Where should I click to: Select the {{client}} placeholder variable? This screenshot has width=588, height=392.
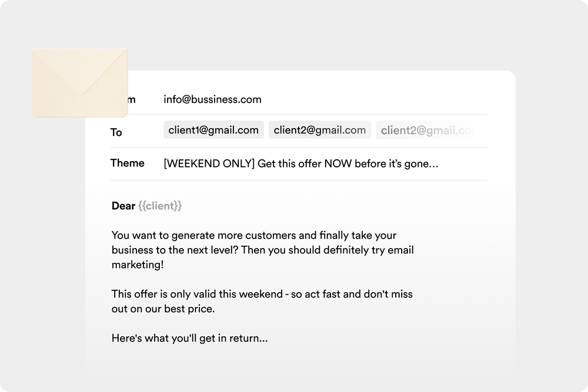click(x=160, y=206)
